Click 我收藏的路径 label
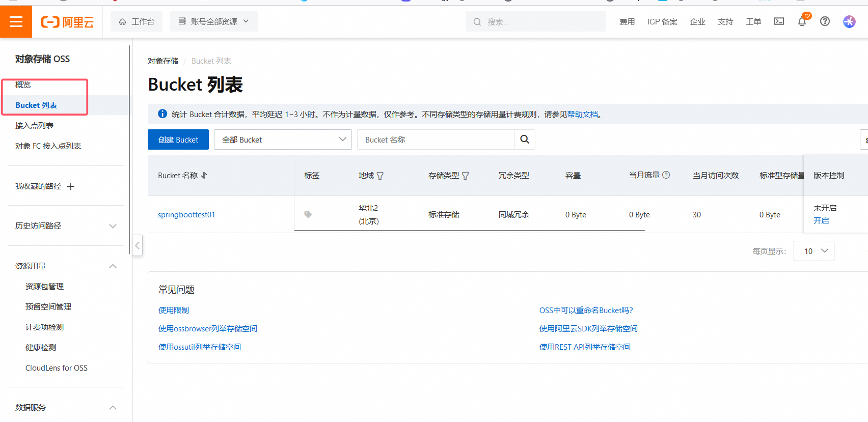This screenshot has width=868, height=422. pyautogui.click(x=38, y=186)
